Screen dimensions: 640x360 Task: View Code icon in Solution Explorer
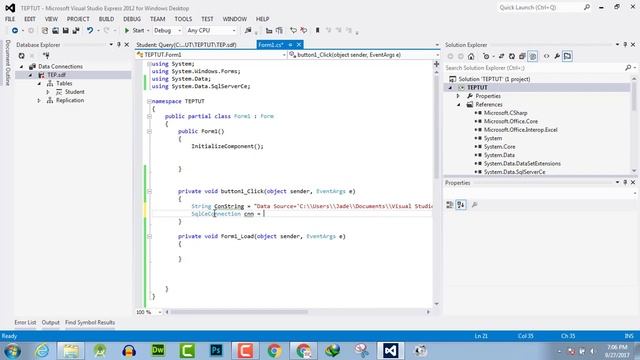pyautogui.click(x=547, y=56)
